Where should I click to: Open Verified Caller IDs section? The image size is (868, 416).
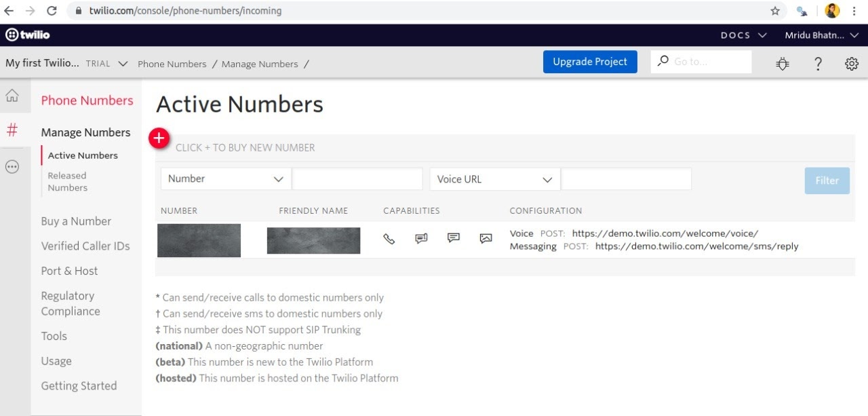pos(85,246)
